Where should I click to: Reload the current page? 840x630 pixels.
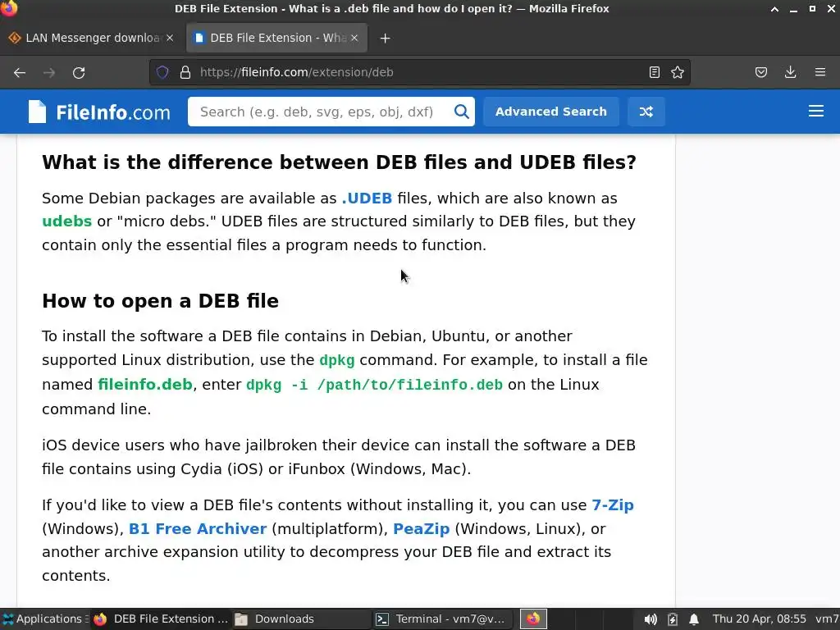(79, 73)
